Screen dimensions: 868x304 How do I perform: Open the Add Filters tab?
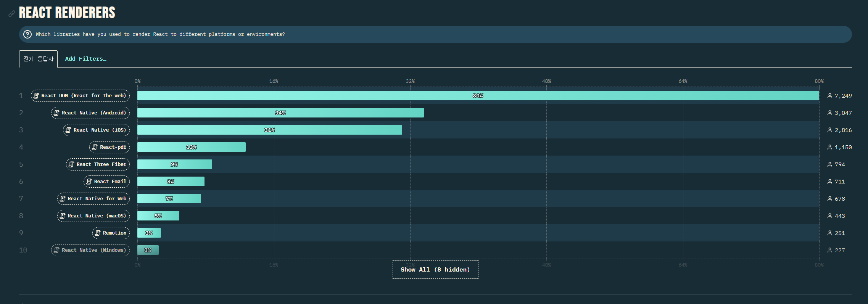pos(85,59)
